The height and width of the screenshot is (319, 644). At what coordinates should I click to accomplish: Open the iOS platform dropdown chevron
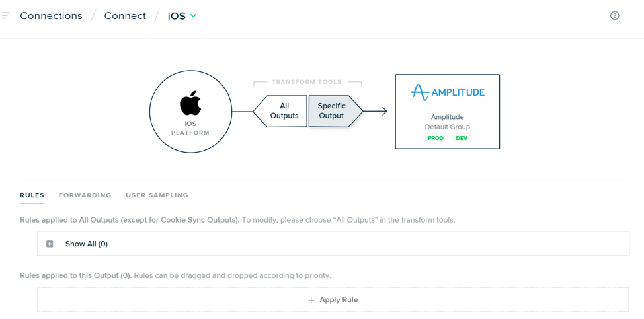194,16
